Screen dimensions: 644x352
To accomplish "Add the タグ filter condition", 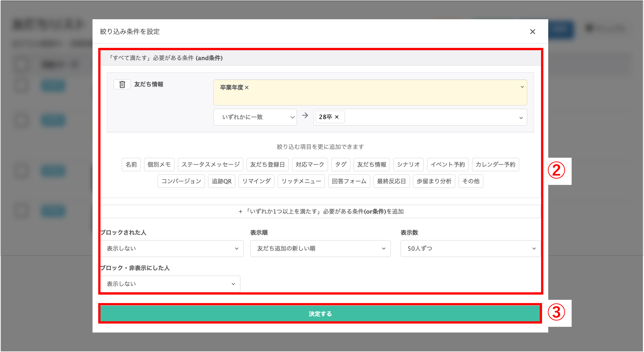I will 341,165.
